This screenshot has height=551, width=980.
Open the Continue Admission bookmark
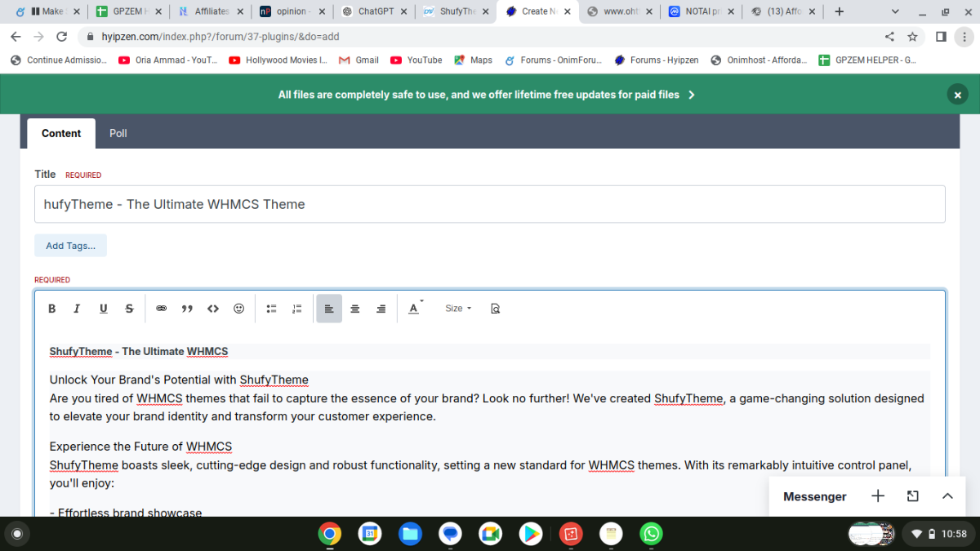pos(59,60)
